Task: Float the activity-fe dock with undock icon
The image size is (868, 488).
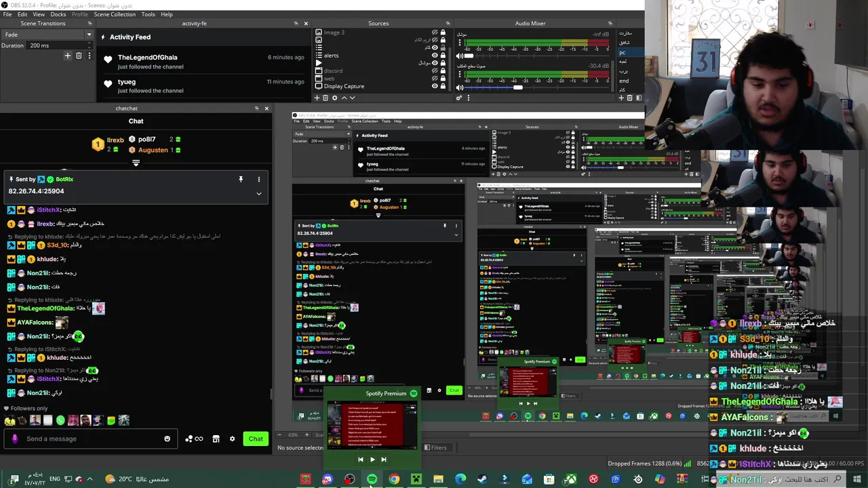Action: click(296, 24)
